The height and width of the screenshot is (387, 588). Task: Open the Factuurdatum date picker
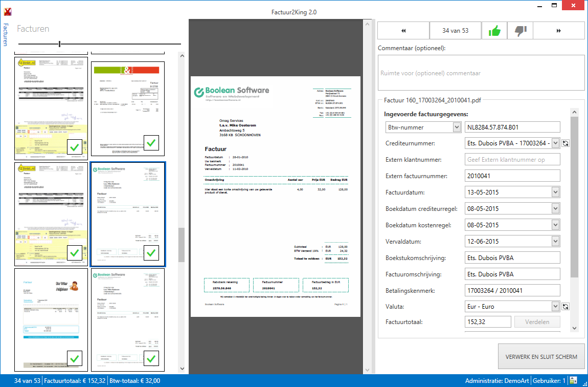[x=555, y=192]
